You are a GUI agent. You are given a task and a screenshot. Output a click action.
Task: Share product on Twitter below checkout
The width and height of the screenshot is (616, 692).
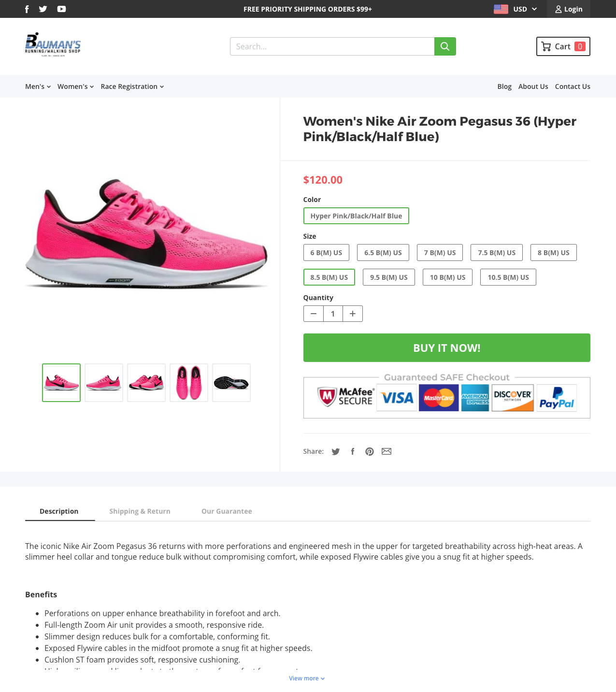tap(336, 451)
